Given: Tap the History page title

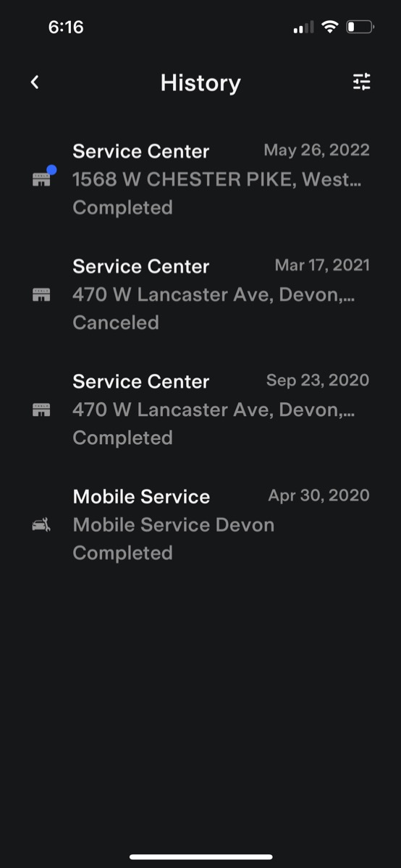Looking at the screenshot, I should click(200, 82).
